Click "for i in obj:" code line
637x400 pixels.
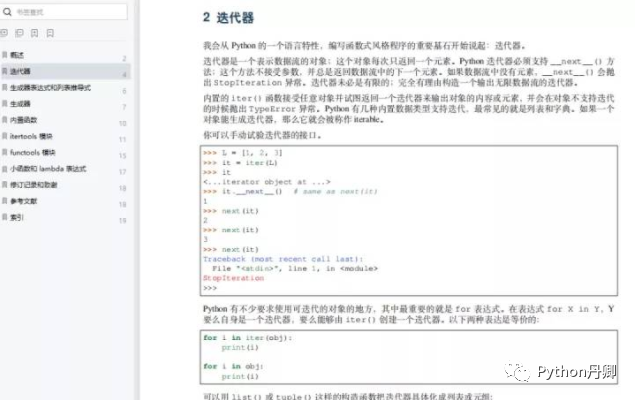coord(233,366)
